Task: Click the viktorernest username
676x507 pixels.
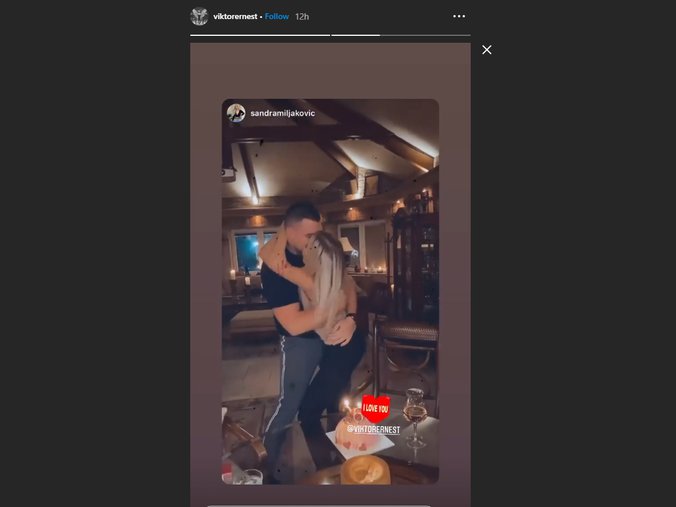Action: coord(235,16)
